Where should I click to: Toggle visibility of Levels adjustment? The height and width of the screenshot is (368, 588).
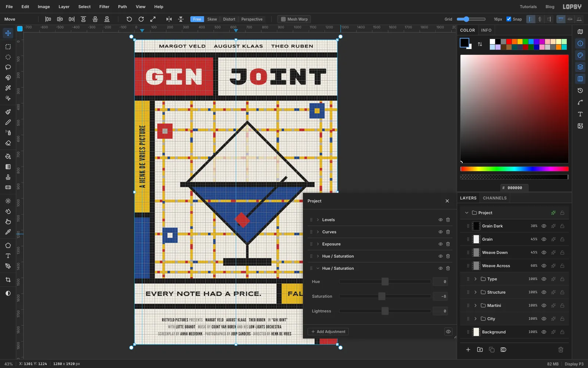click(440, 220)
